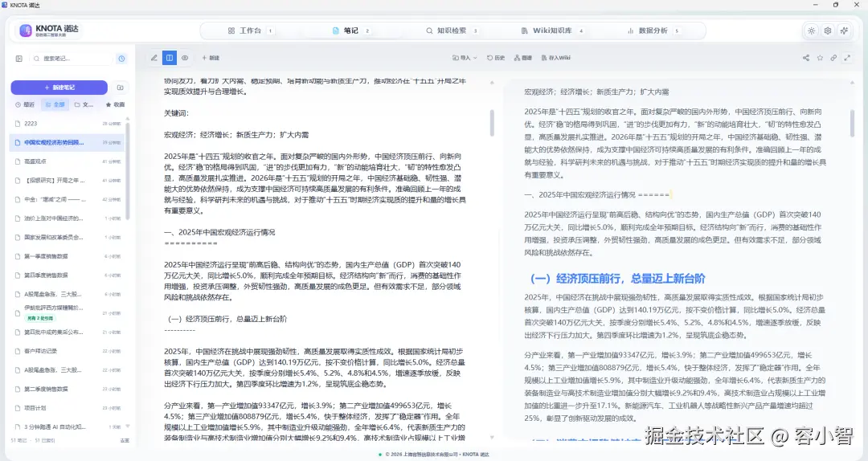Viewport: 868px width, 461px height.
Task: Click the link at sidebar bottom right
Action: tap(125, 441)
